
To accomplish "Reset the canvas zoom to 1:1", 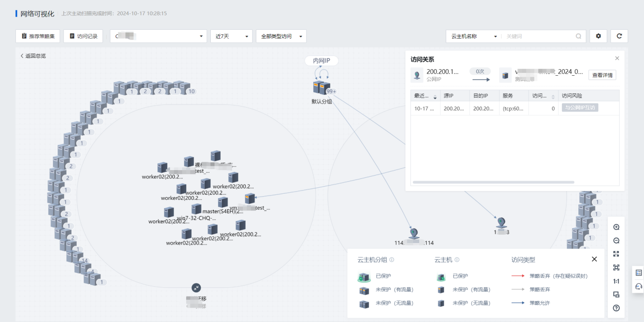I will 616,281.
